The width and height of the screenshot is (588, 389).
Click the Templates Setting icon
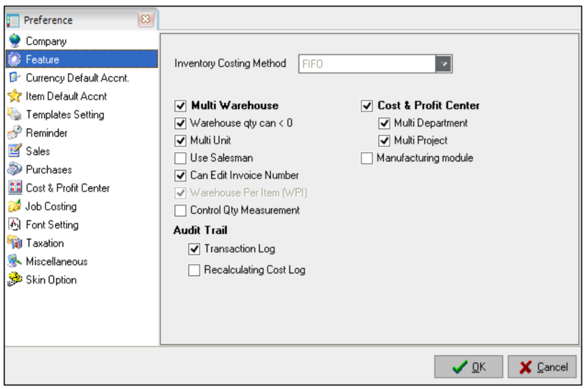click(x=14, y=114)
